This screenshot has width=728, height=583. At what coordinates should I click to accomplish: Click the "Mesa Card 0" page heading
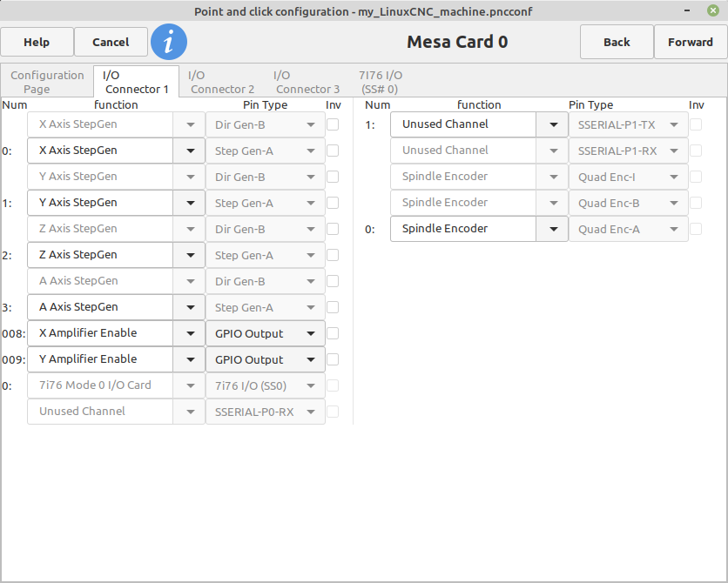(457, 42)
